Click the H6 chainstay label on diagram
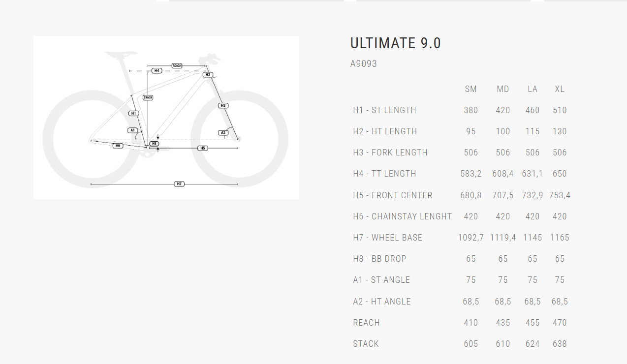This screenshot has width=627, height=364. (118, 146)
